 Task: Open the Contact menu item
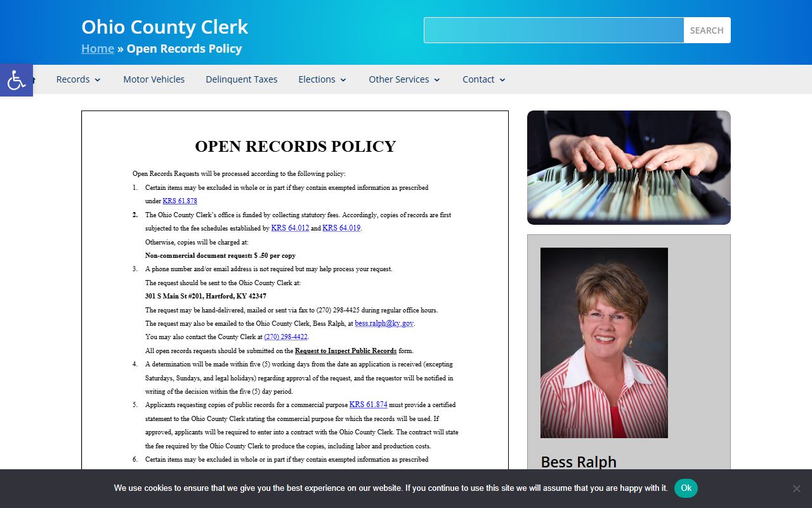tap(478, 79)
